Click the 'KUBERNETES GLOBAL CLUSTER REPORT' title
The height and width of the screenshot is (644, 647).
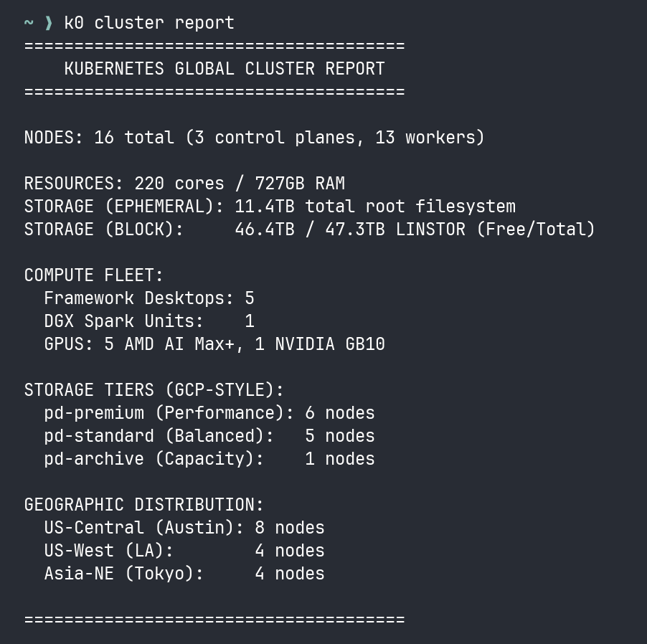point(225,69)
